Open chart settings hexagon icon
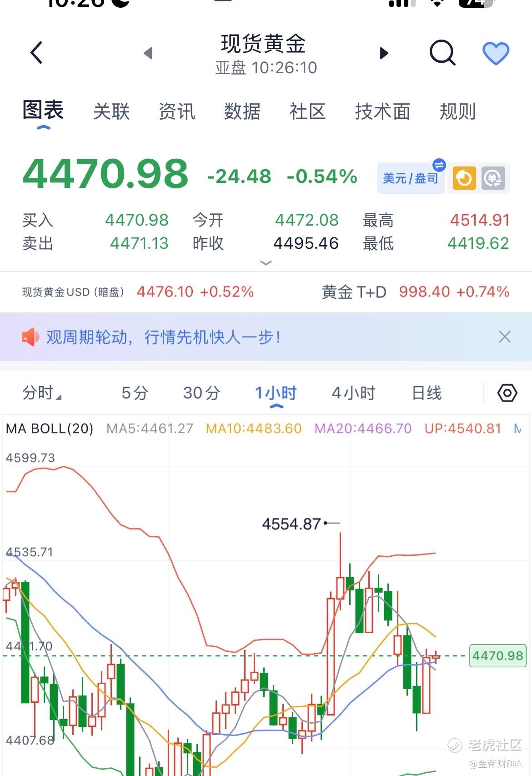This screenshot has height=776, width=532. 507,393
